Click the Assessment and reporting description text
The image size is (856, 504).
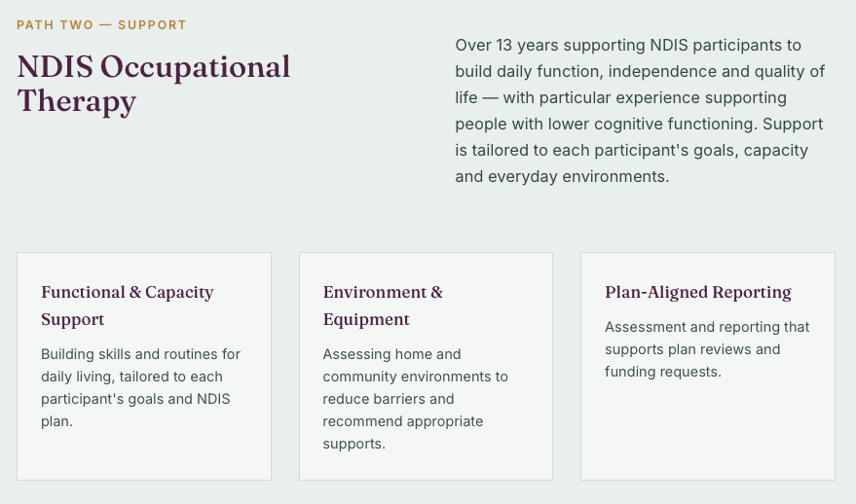(707, 349)
